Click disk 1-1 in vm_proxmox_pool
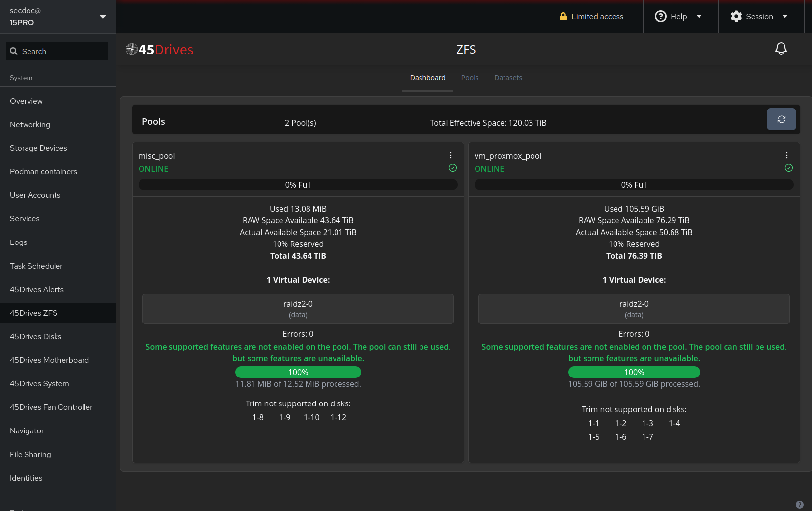Screen dimensions: 812x511 point(594,423)
